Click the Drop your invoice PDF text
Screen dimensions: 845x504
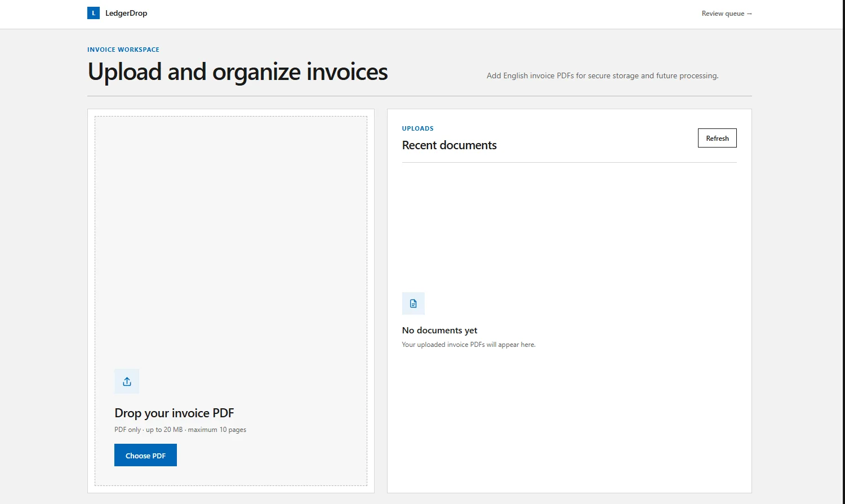click(174, 413)
